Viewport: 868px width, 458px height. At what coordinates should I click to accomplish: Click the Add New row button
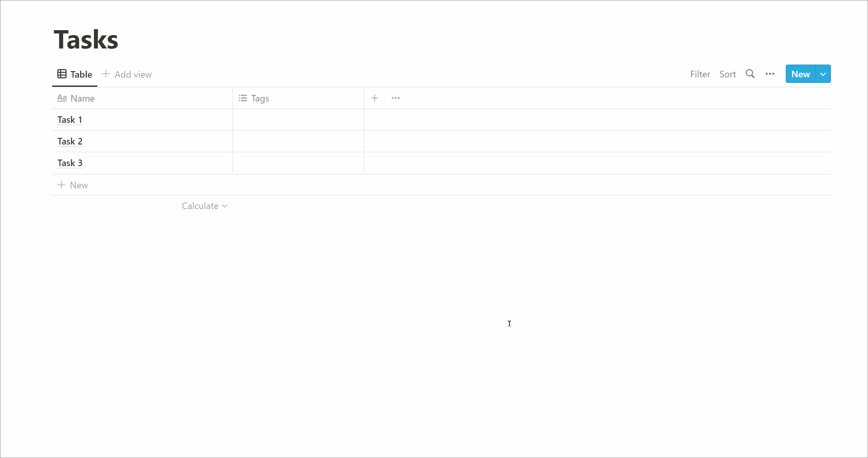73,184
